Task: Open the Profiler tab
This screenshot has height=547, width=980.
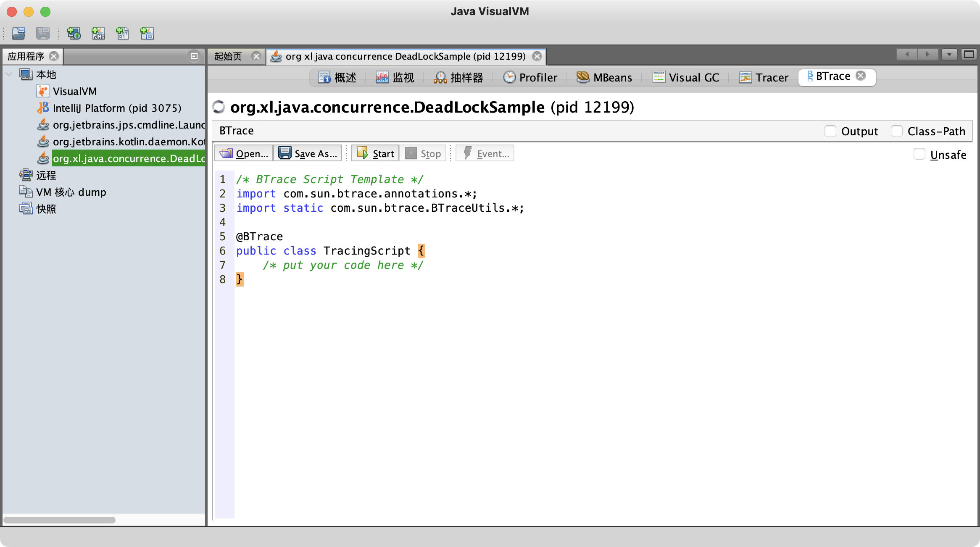Action: [x=531, y=77]
